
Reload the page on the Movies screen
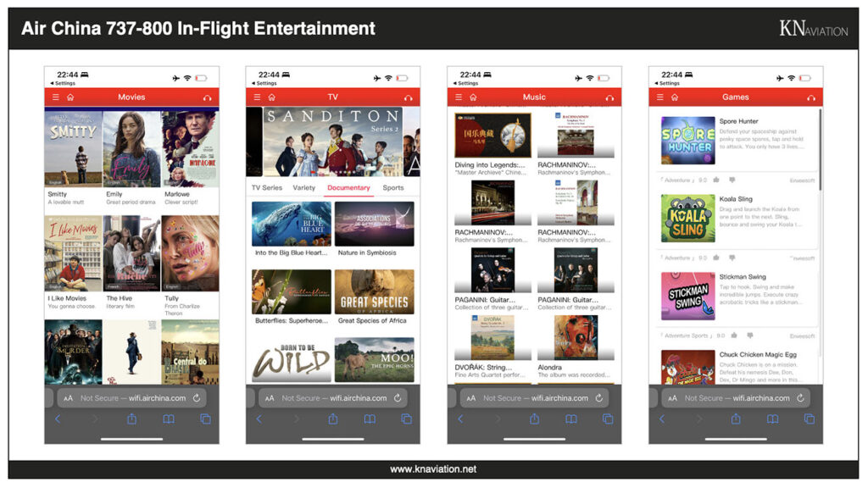(x=197, y=398)
